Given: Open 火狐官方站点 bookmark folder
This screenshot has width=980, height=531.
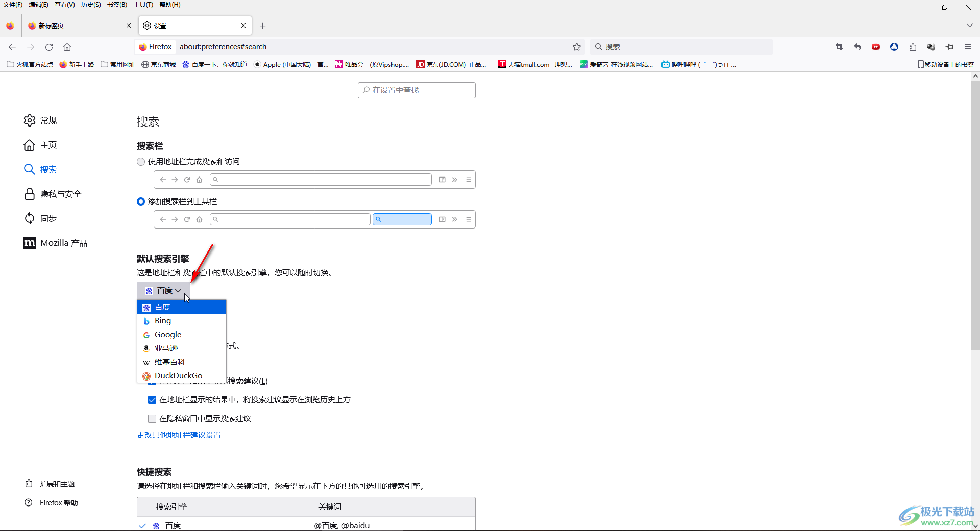Looking at the screenshot, I should click(x=30, y=64).
